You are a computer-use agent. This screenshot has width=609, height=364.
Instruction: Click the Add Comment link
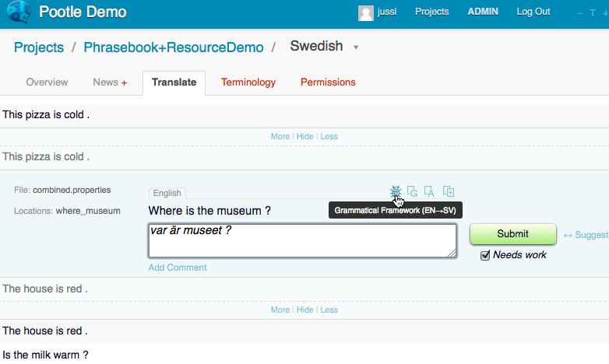178,268
